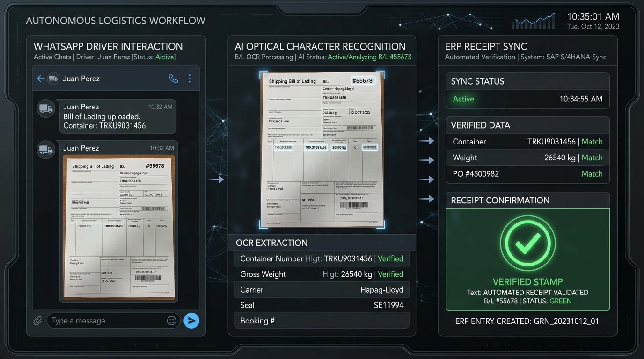Click the 'AI OPTICAL CHARACTER RECOGNITION' heading
644x359 pixels.
tap(320, 46)
